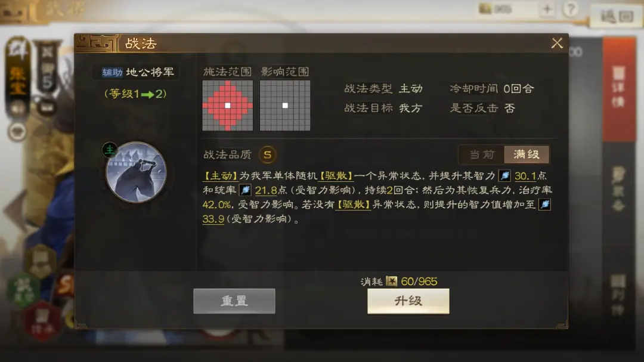Click the first blue intelligence scaling icon
Image resolution: width=644 pixels, height=362 pixels.
tap(504, 176)
